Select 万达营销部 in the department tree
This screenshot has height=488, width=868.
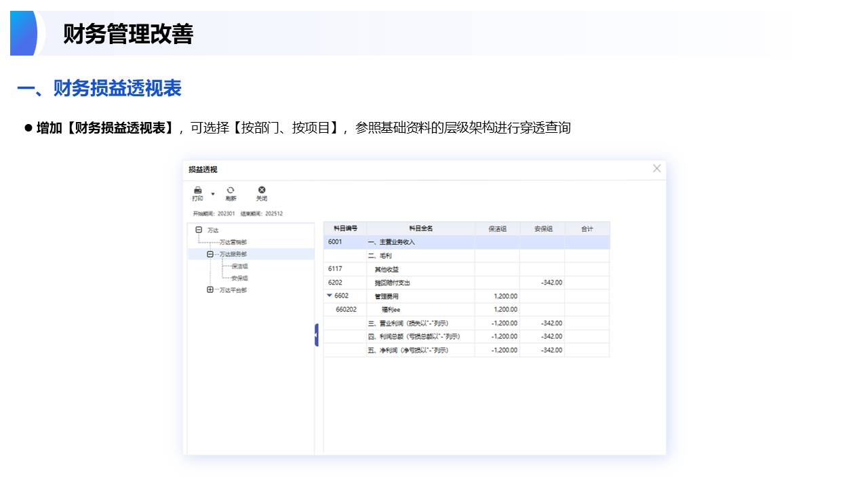(x=233, y=242)
